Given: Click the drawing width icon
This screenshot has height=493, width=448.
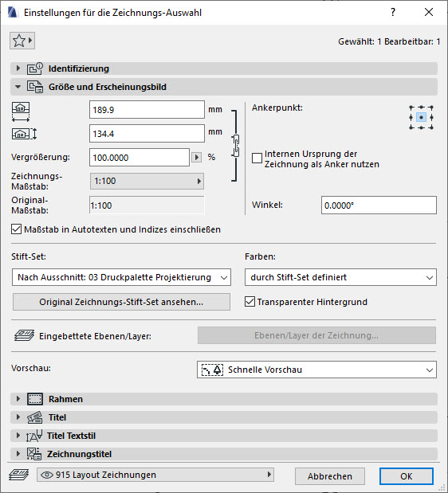Looking at the screenshot, I should [x=21, y=112].
